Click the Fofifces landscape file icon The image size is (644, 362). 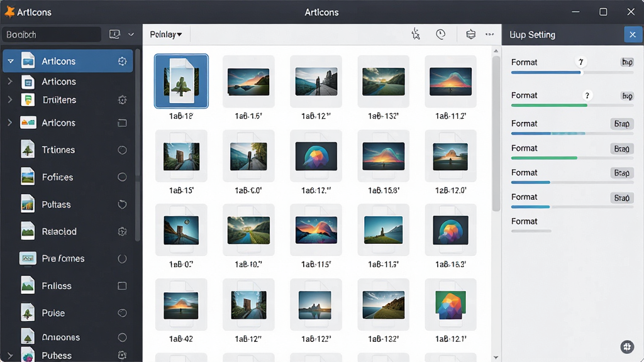(28, 177)
